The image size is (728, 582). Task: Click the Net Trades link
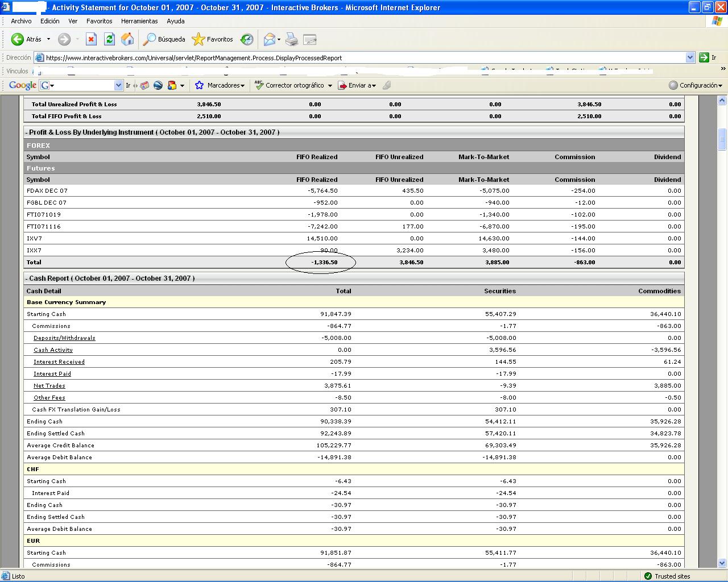[x=49, y=386]
